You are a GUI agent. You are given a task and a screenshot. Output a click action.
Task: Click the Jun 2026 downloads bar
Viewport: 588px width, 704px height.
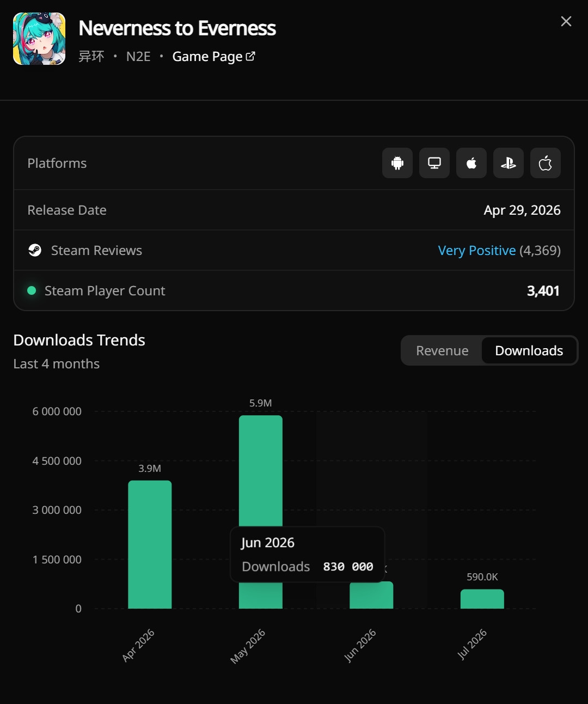click(x=371, y=595)
